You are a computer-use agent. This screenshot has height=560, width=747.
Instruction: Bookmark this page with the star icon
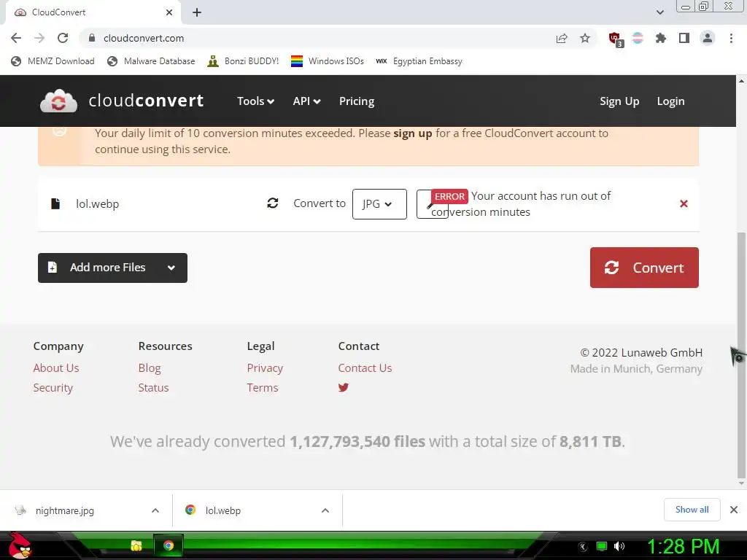point(585,38)
